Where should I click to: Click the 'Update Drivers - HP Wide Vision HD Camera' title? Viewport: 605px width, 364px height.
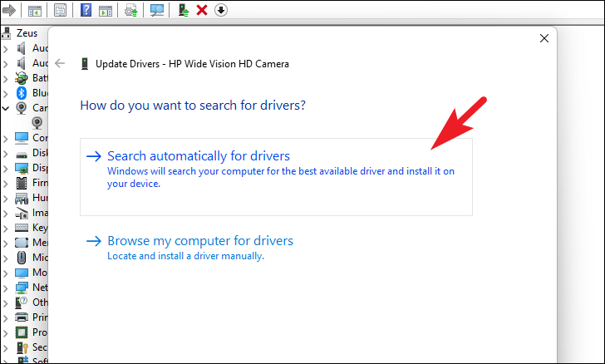tap(192, 64)
